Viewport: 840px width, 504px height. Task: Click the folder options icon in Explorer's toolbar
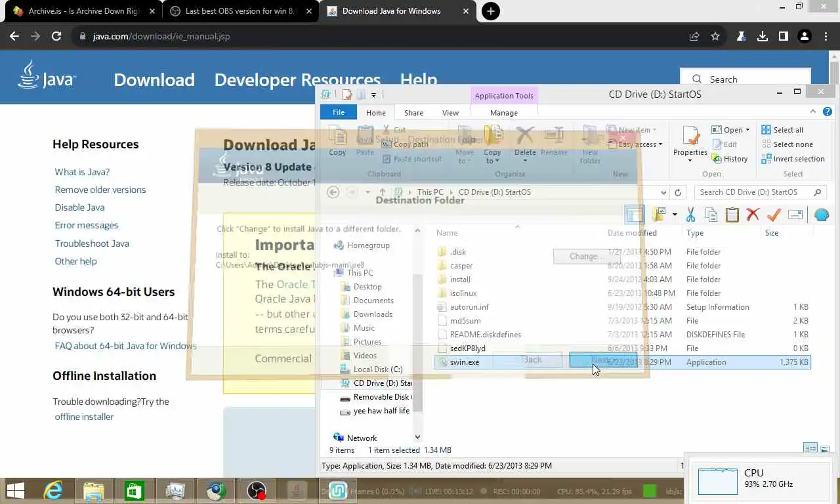[x=660, y=215]
